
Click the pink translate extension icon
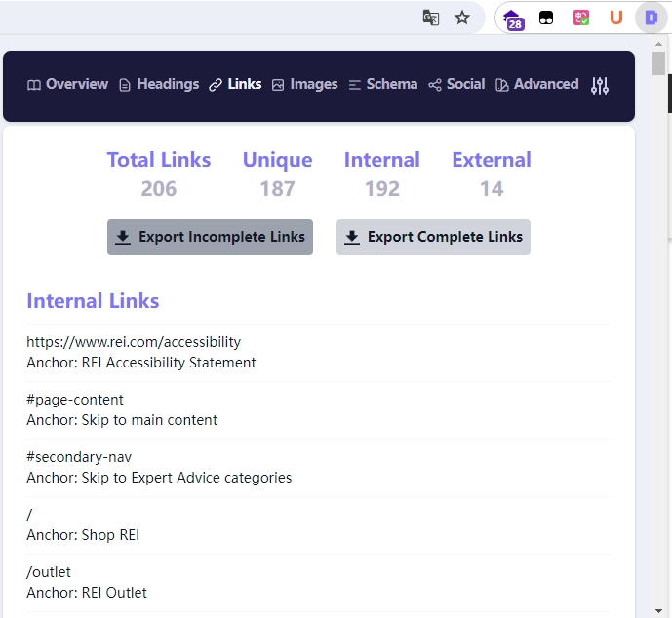581,18
